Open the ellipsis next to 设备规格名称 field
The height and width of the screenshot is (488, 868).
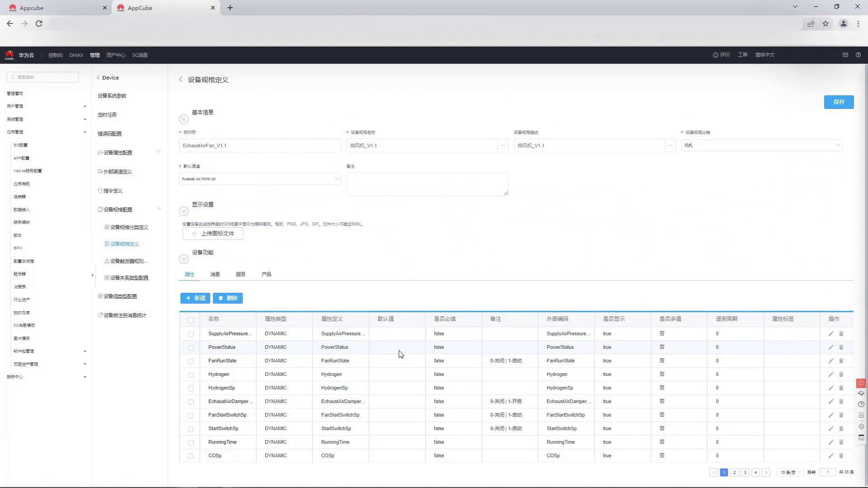point(503,145)
